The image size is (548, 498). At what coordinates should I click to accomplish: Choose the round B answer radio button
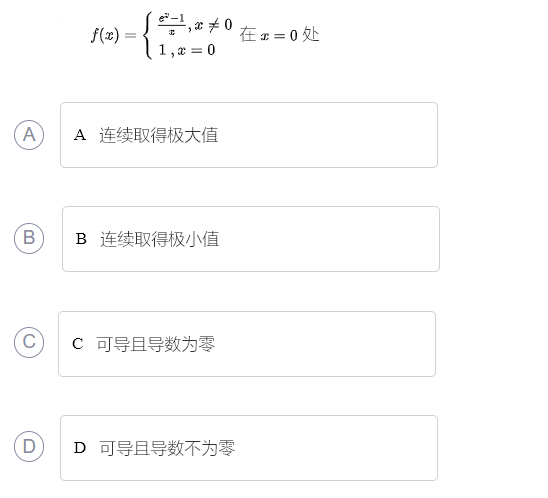pyautogui.click(x=29, y=238)
